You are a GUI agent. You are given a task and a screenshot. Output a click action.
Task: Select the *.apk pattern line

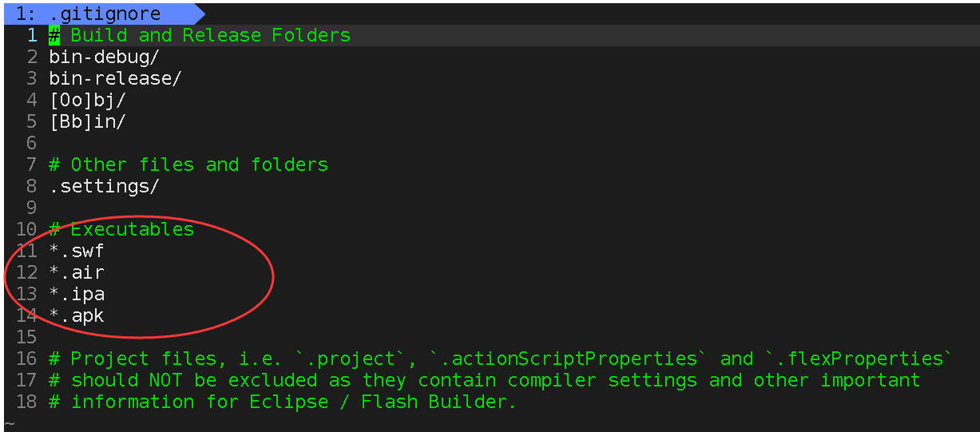point(77,315)
